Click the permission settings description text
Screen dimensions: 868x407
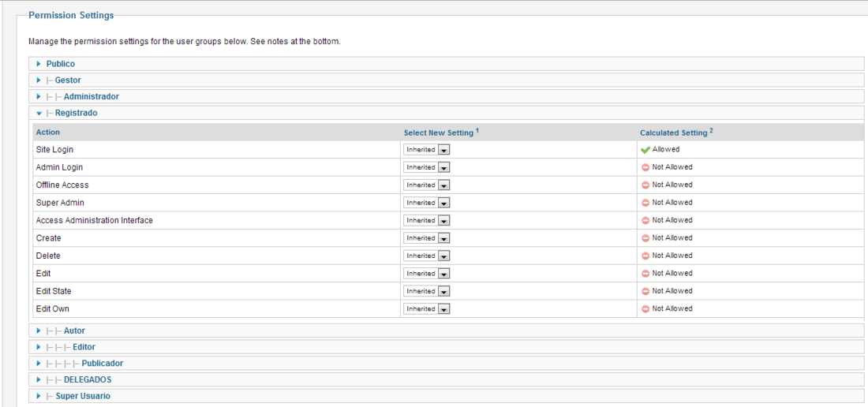[185, 42]
